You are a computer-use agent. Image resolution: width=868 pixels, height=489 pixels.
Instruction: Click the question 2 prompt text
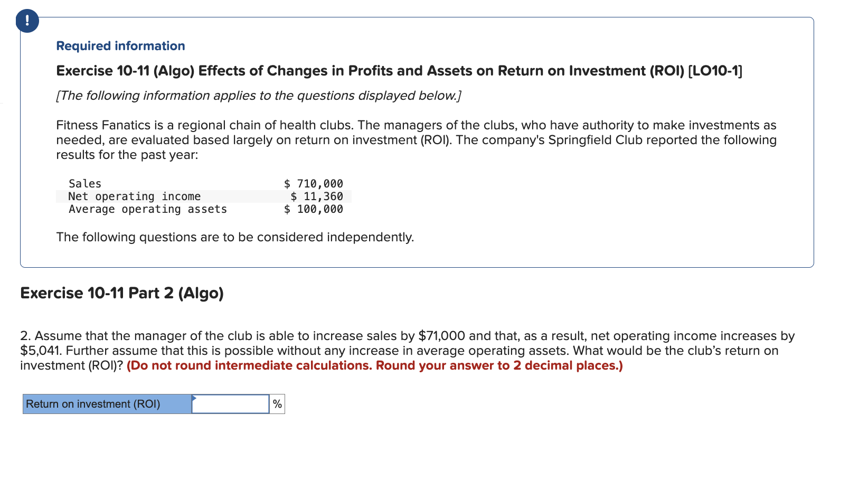[x=408, y=351]
